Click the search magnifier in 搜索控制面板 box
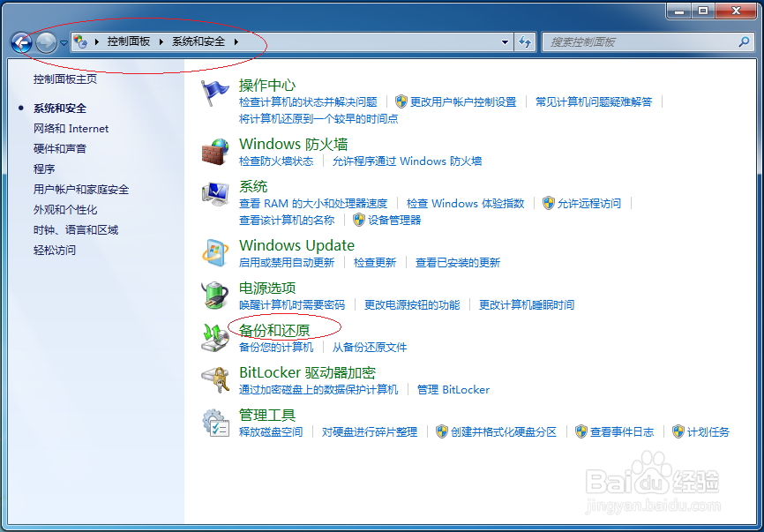This screenshot has width=764, height=532. (745, 41)
